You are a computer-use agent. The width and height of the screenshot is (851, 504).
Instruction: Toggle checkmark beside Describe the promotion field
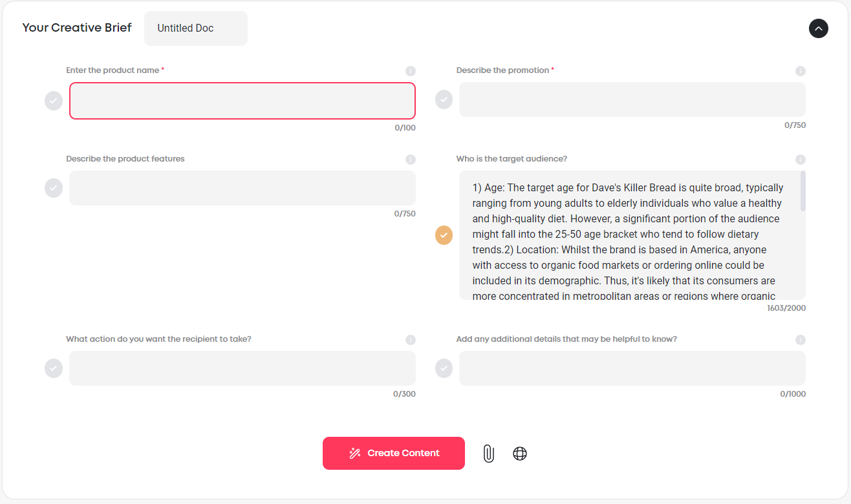(444, 100)
